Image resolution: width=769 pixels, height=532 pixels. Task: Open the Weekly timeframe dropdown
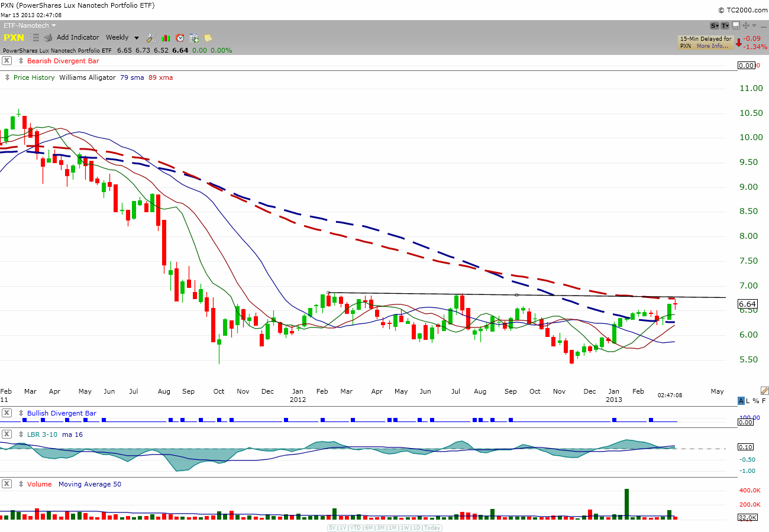[x=122, y=38]
